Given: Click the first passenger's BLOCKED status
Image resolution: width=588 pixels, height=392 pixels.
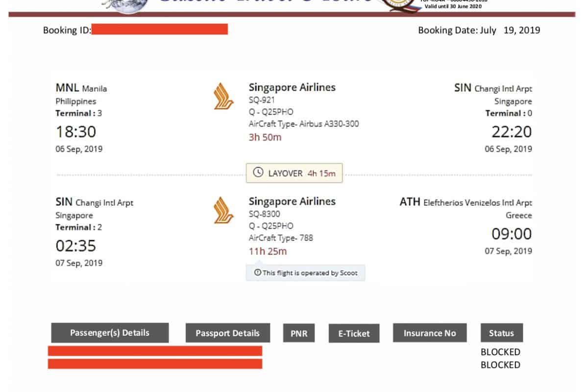Looking at the screenshot, I should coord(500,352).
